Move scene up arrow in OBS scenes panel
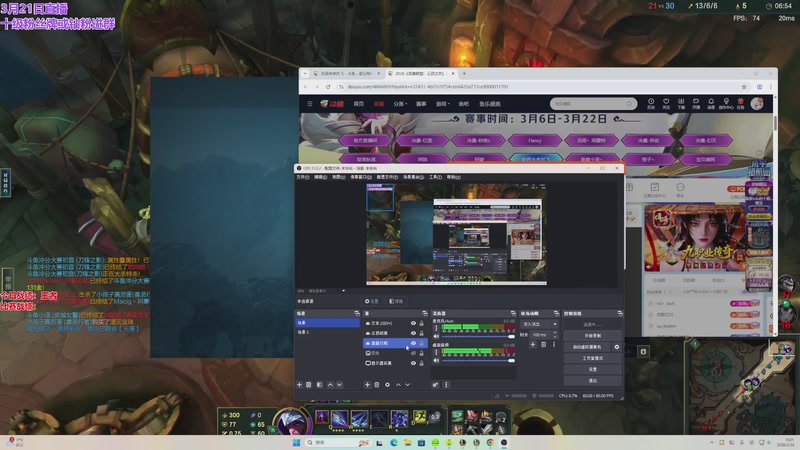This screenshot has height=450, width=800. point(330,385)
